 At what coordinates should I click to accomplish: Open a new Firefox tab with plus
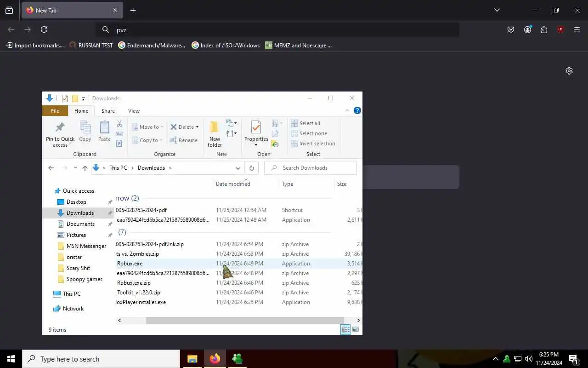[x=133, y=10]
